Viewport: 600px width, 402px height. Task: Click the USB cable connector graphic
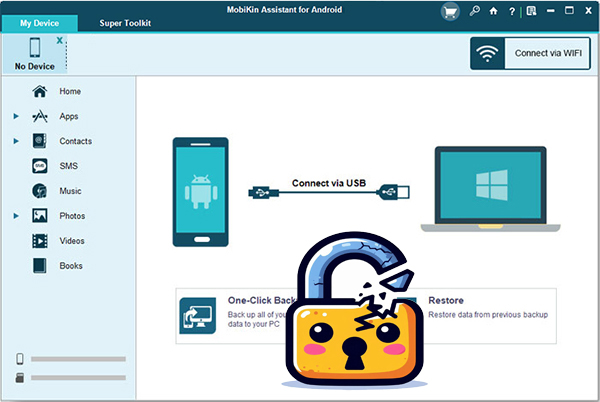(x=329, y=192)
